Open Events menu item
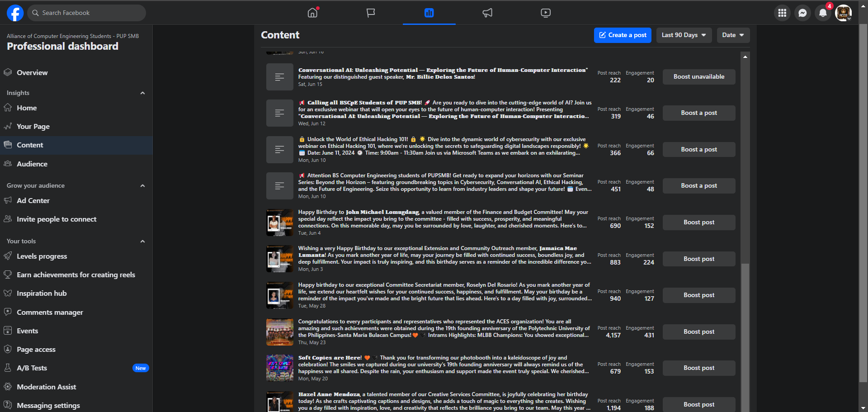868x412 pixels. [x=76, y=331]
